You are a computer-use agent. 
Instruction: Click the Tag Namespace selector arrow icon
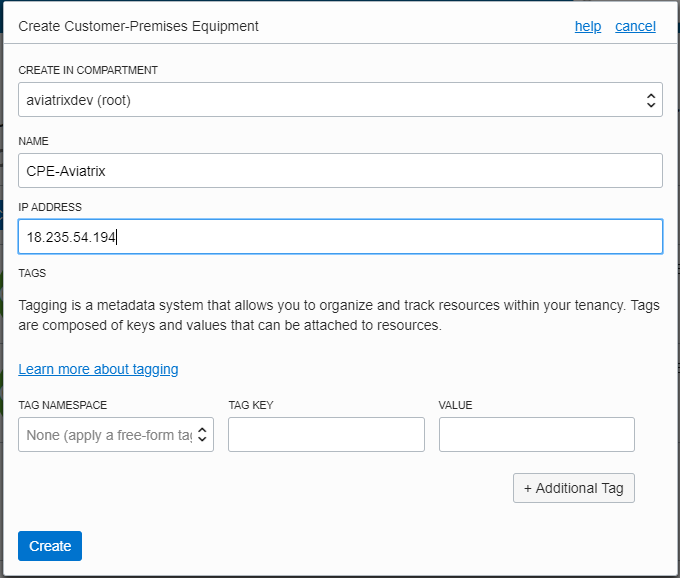203,435
